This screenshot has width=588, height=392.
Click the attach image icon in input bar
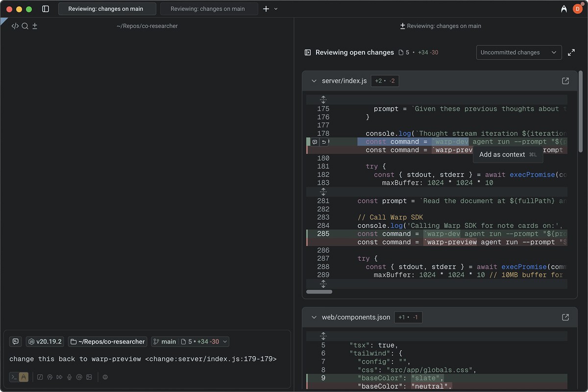click(89, 377)
